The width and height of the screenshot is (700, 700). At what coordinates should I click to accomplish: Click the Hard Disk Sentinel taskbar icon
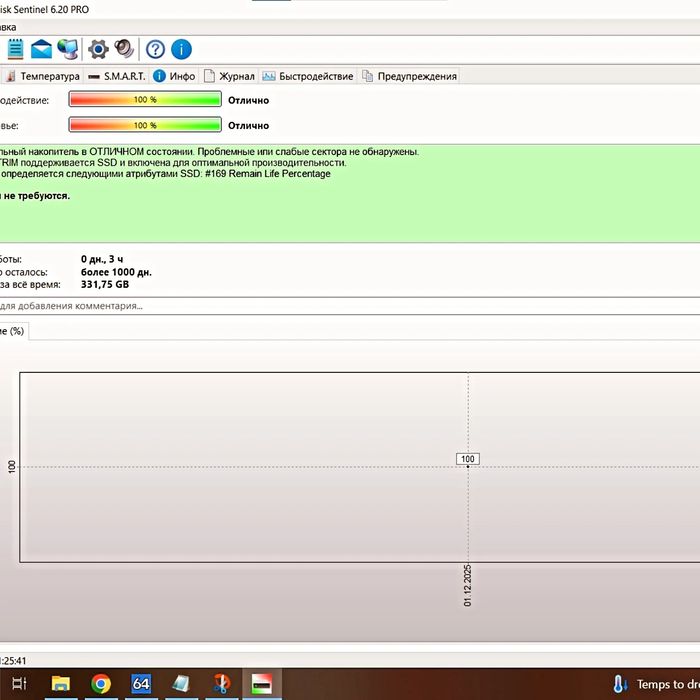(x=262, y=683)
